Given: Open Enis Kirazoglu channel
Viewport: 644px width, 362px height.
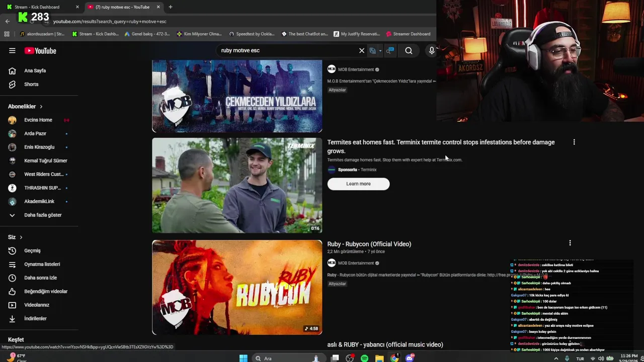Looking at the screenshot, I should click(x=39, y=147).
